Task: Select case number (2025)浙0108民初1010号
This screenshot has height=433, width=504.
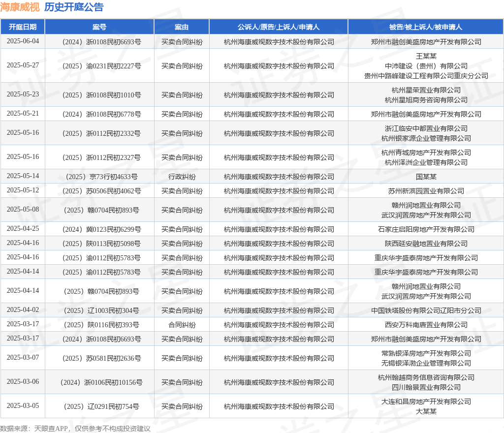Action: (101, 95)
